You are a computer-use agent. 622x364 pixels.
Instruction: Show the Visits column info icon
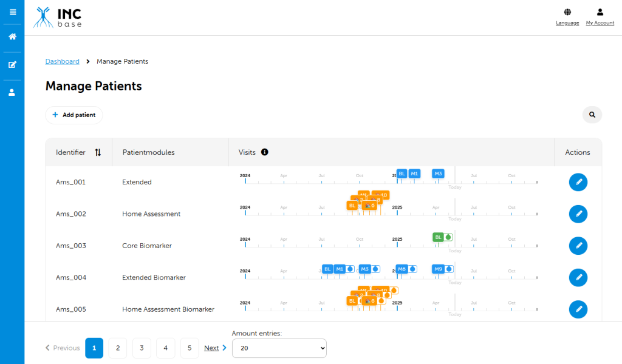(x=265, y=152)
